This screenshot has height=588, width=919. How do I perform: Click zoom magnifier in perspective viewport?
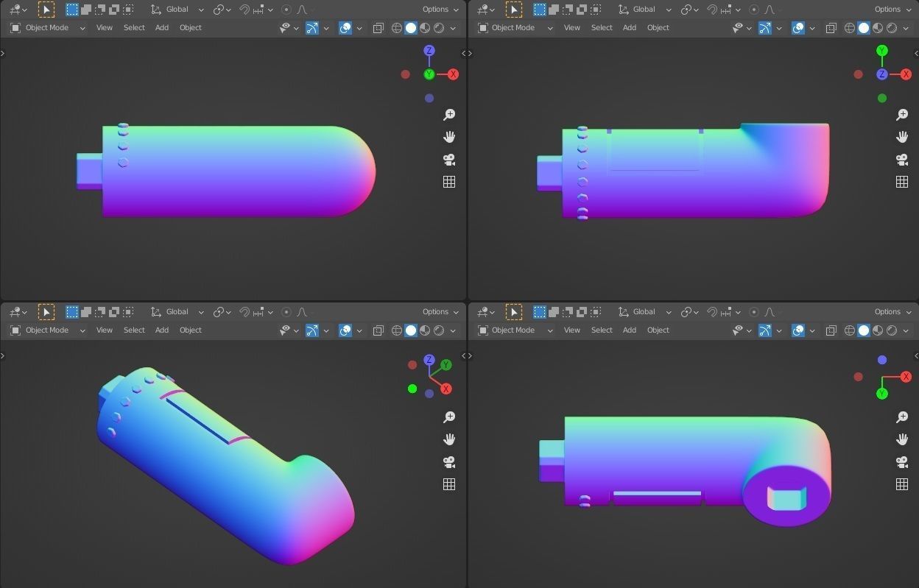pyautogui.click(x=449, y=417)
